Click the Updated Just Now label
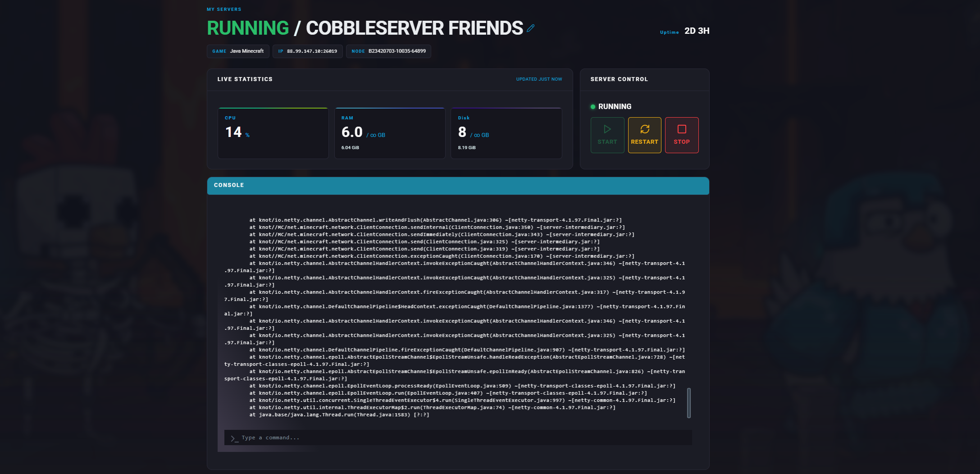The width and height of the screenshot is (980, 474). (539, 79)
